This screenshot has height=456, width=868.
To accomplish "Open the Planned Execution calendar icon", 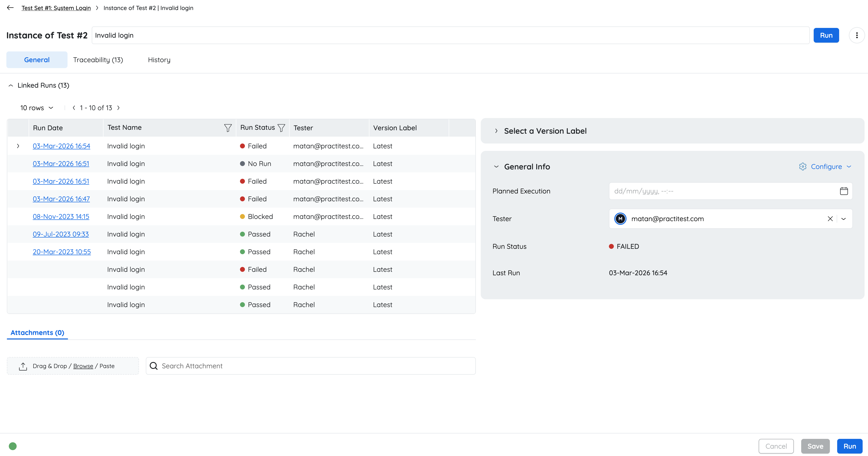I will [844, 191].
